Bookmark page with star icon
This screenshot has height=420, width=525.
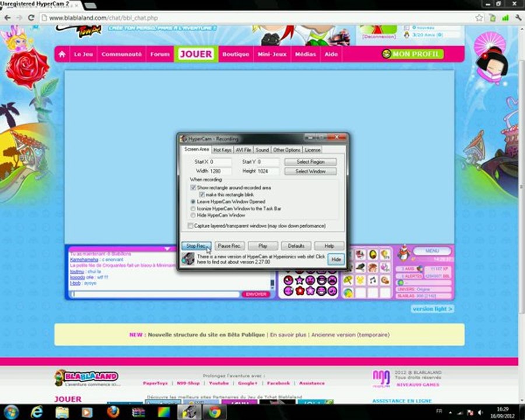pos(479,17)
